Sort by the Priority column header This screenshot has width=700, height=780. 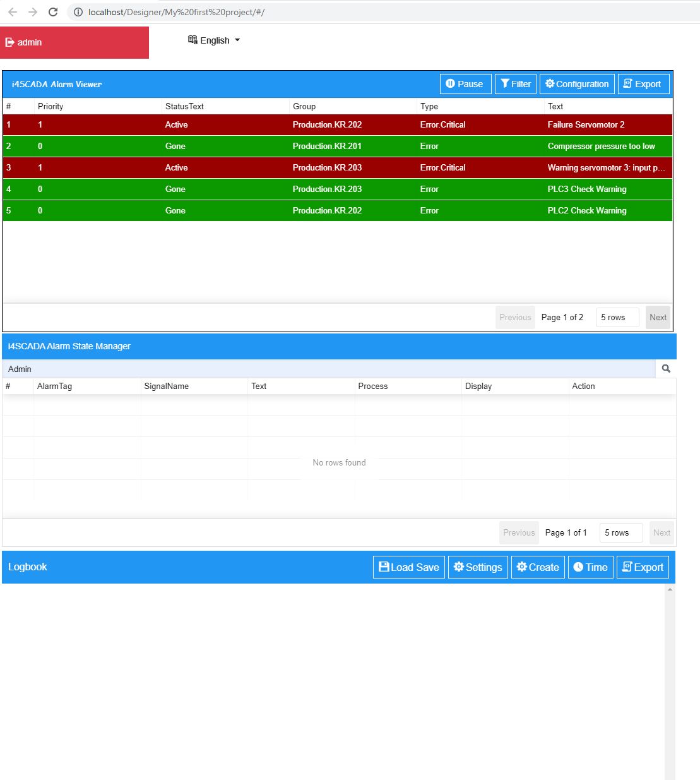[x=50, y=106]
